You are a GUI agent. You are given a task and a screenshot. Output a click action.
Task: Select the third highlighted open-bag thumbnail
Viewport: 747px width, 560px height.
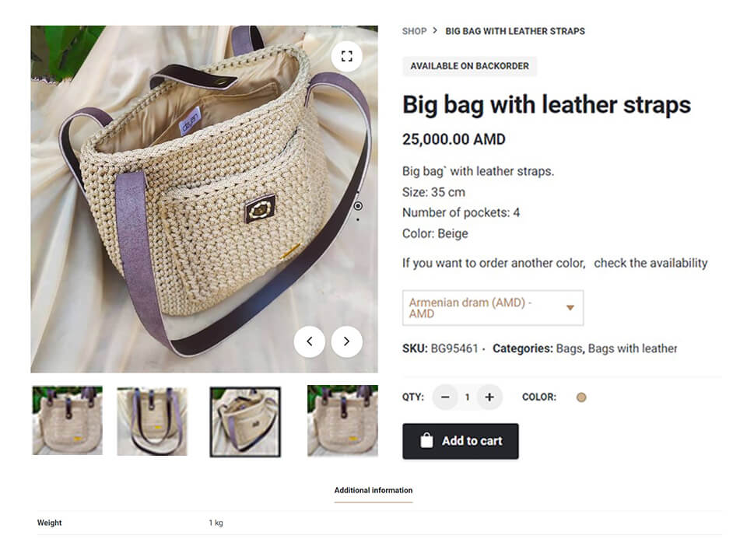click(245, 422)
